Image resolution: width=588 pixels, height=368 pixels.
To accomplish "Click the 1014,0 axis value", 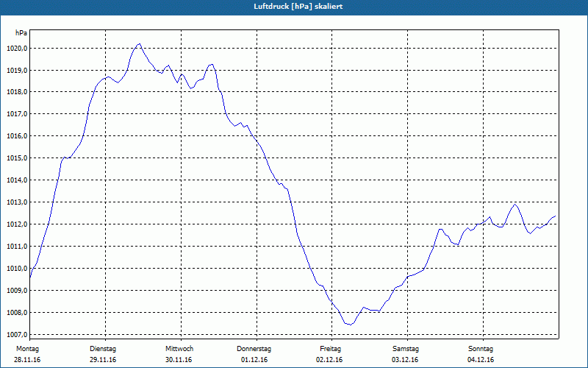I will tap(17, 180).
